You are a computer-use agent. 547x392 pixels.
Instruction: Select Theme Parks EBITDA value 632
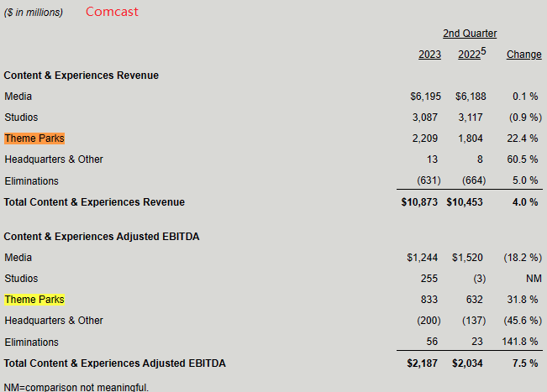(474, 300)
